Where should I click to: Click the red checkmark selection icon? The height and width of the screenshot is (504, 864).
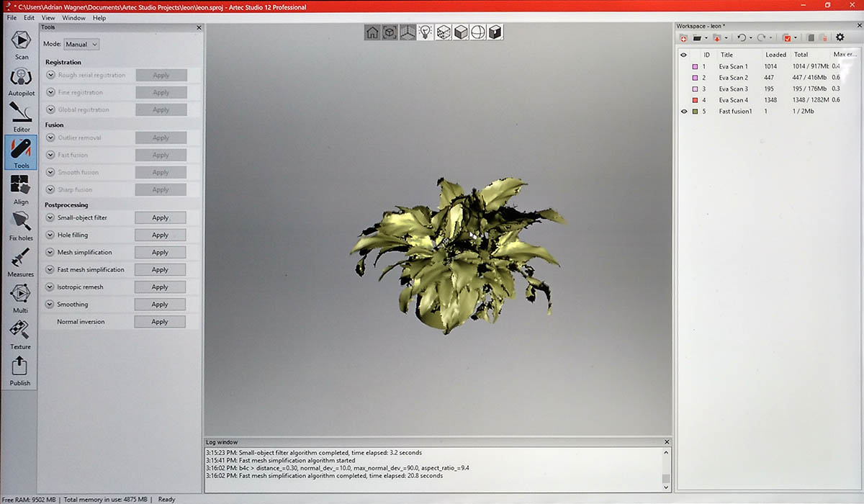(788, 38)
